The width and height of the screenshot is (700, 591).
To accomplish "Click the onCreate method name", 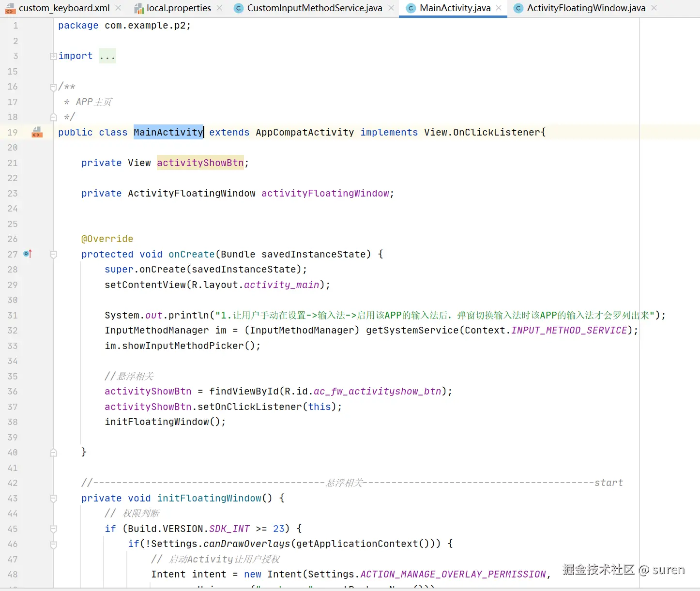I will [x=192, y=254].
